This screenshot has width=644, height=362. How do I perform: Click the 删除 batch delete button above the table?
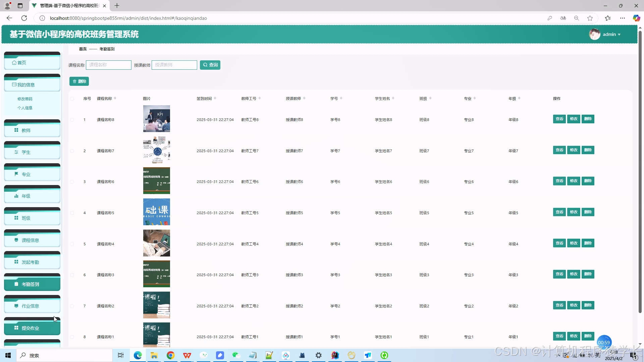coord(79,81)
